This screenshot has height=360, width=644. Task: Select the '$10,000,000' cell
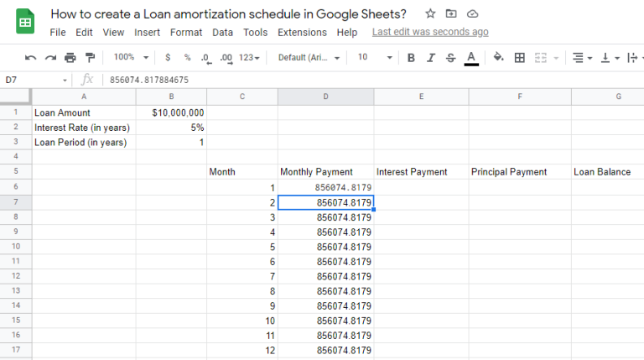(x=171, y=112)
